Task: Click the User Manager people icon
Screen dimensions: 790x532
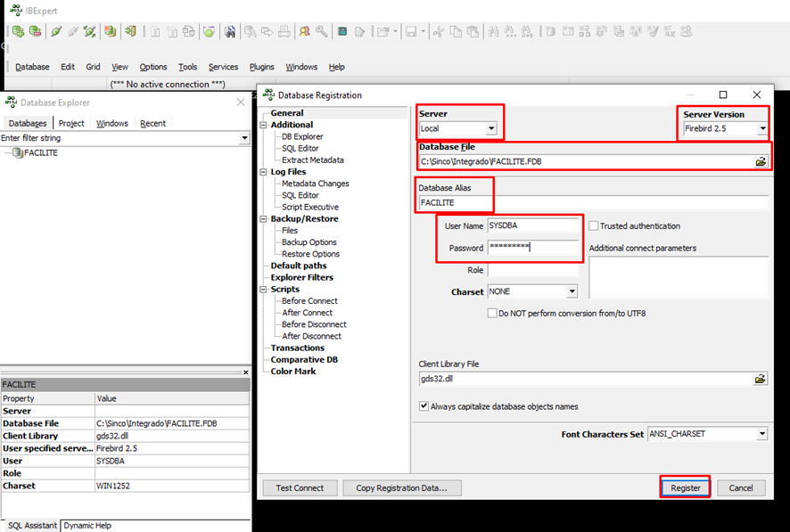Action: pos(304,31)
